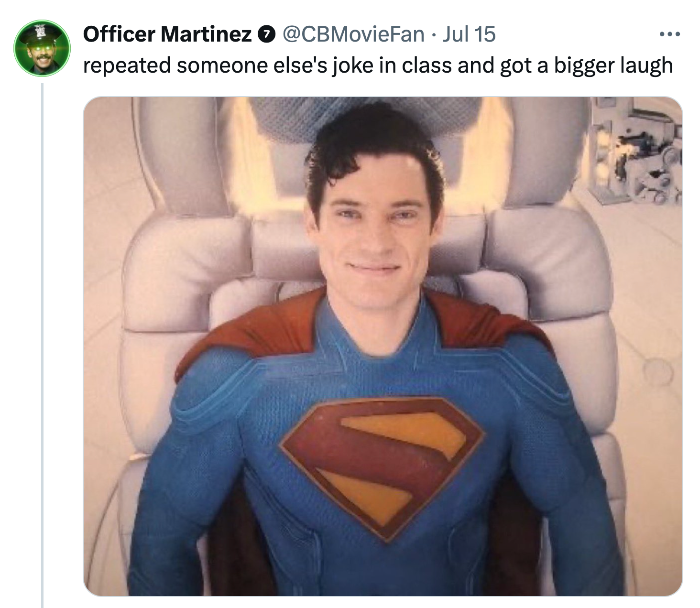Click the dark curly hair in photo
This screenshot has width=700, height=608.
tap(373, 148)
